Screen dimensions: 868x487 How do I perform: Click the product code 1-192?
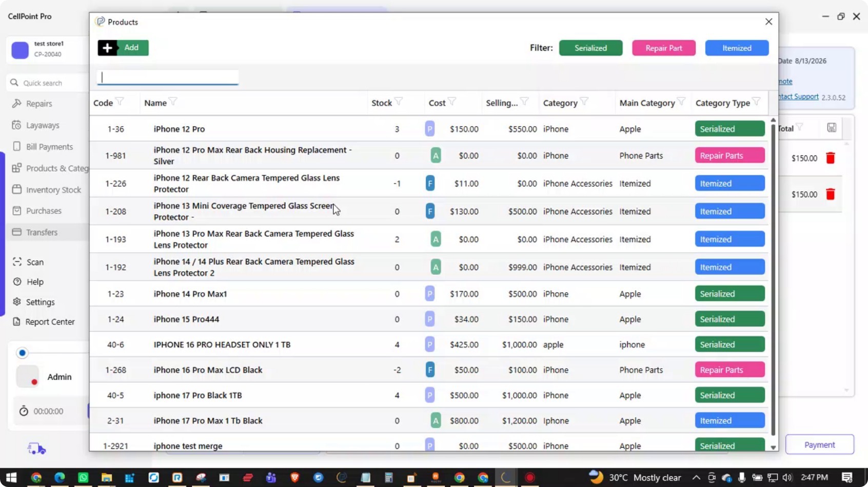pyautogui.click(x=115, y=267)
